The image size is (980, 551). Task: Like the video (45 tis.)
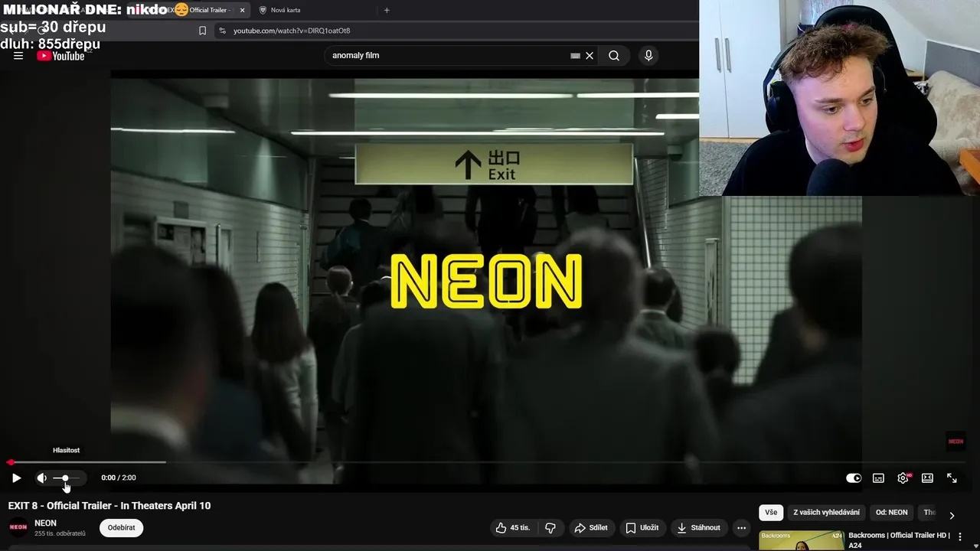click(x=512, y=527)
